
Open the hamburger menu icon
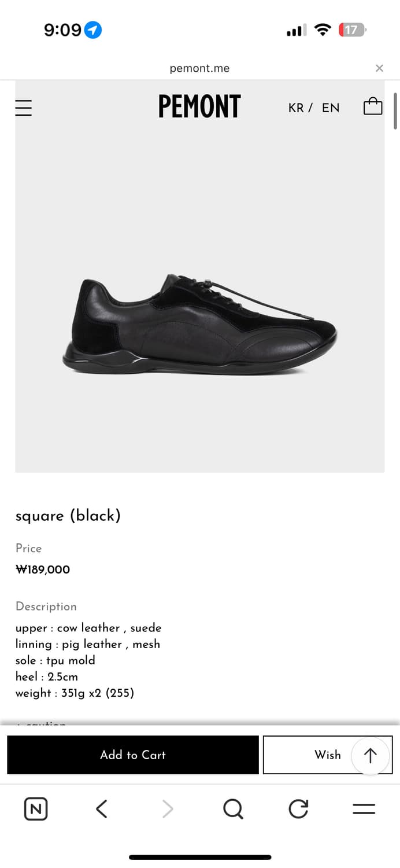click(x=24, y=108)
